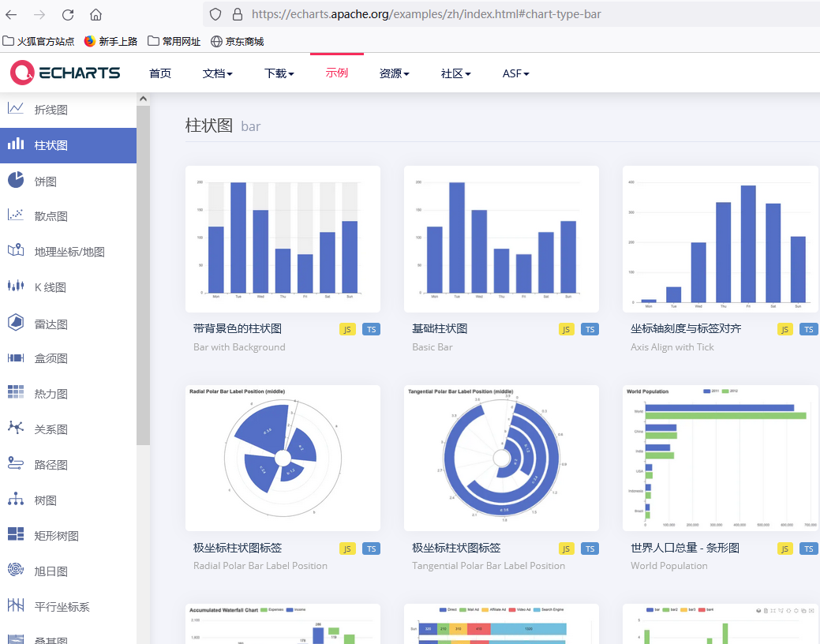Click TS badge for 带背景色的柱状图
Viewport: 820px width, 644px height.
(371, 329)
